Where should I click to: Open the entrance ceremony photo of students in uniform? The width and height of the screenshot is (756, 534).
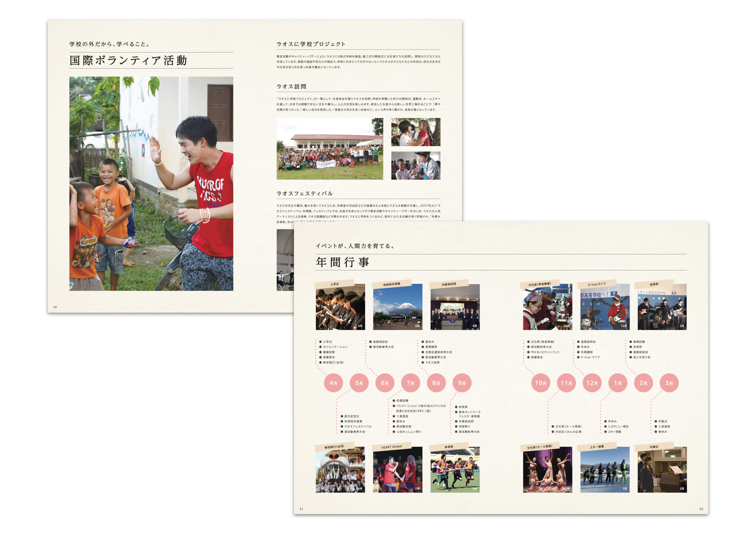pos(340,307)
